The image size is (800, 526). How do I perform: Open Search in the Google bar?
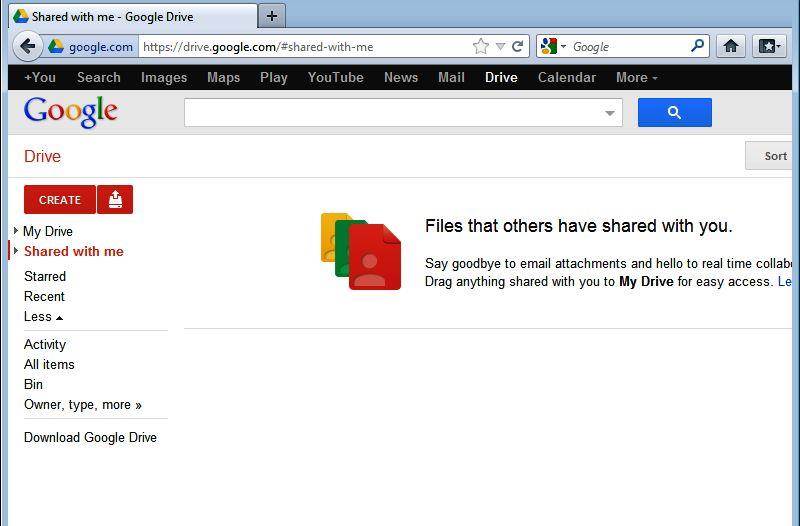(x=98, y=78)
